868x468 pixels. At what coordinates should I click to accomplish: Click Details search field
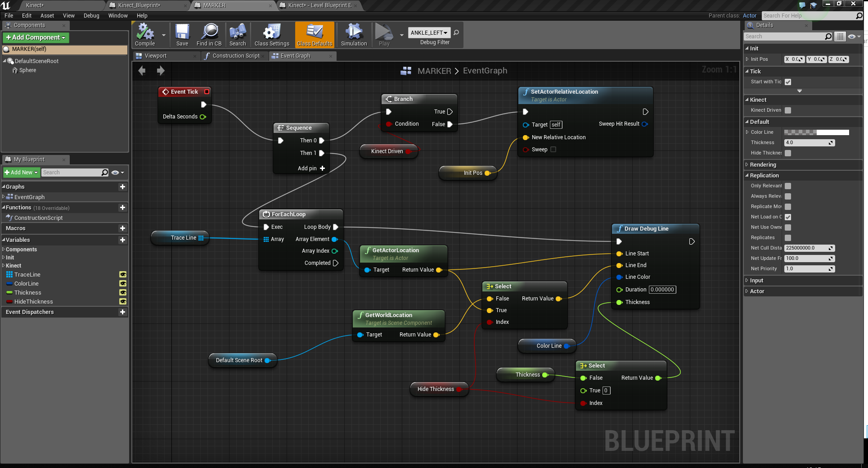784,36
